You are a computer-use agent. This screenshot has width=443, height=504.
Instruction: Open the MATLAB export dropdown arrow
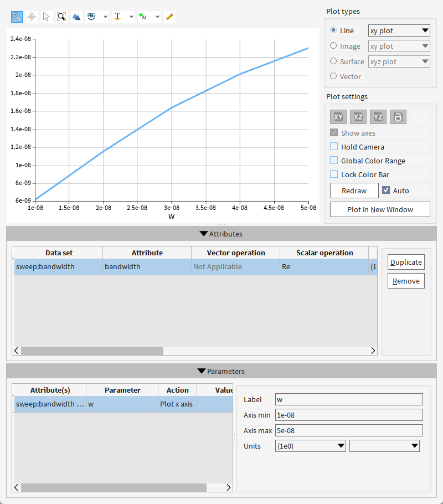[157, 17]
